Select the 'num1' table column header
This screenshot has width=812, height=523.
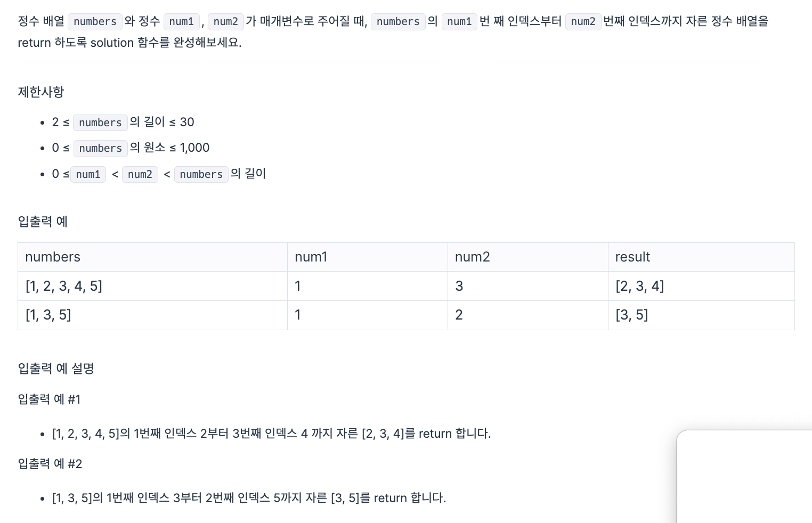point(368,257)
